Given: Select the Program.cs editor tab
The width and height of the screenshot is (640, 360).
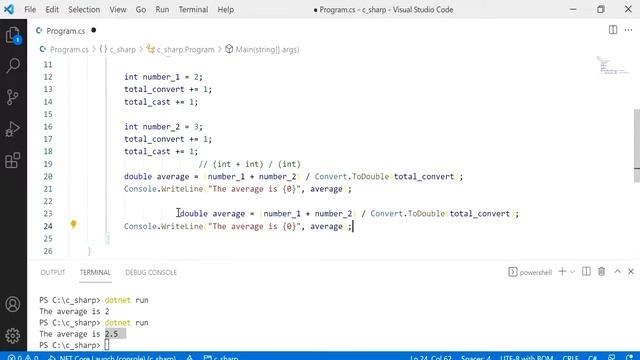Looking at the screenshot, I should pyautogui.click(x=65, y=31).
